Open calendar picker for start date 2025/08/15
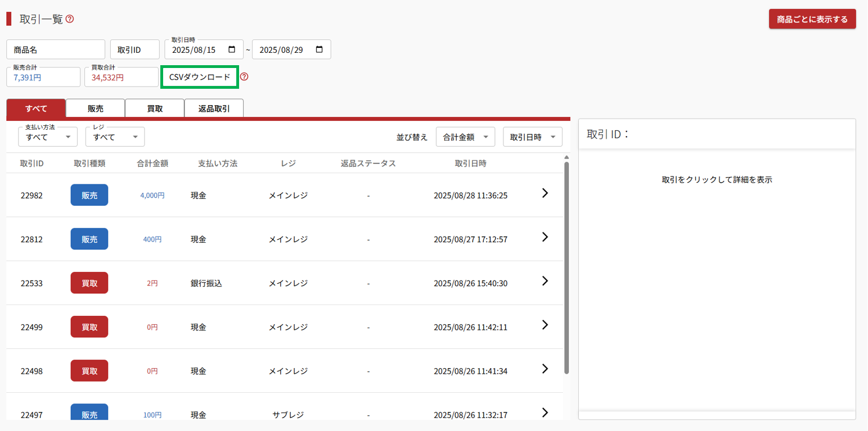 coord(232,49)
